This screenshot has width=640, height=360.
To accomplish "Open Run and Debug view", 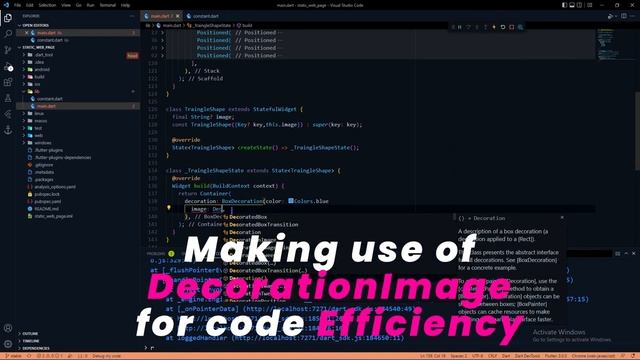I will (x=8, y=66).
